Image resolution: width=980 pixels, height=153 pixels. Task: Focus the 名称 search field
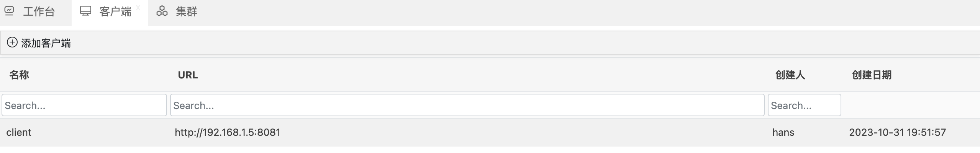[x=84, y=105]
